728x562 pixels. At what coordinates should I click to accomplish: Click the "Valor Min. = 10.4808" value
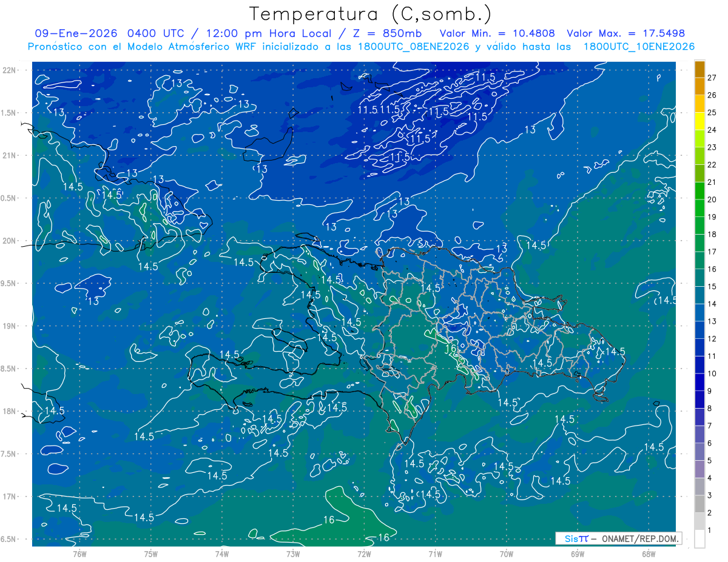tap(497, 33)
